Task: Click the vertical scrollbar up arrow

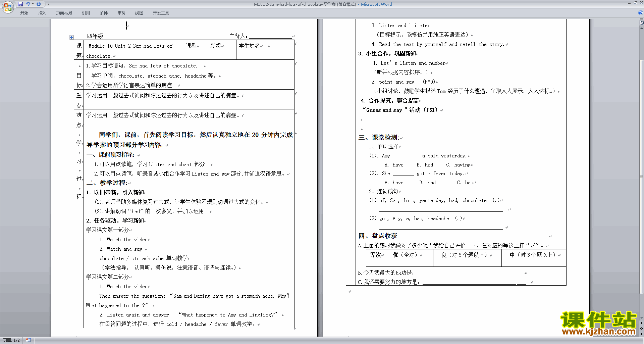Action: click(641, 28)
